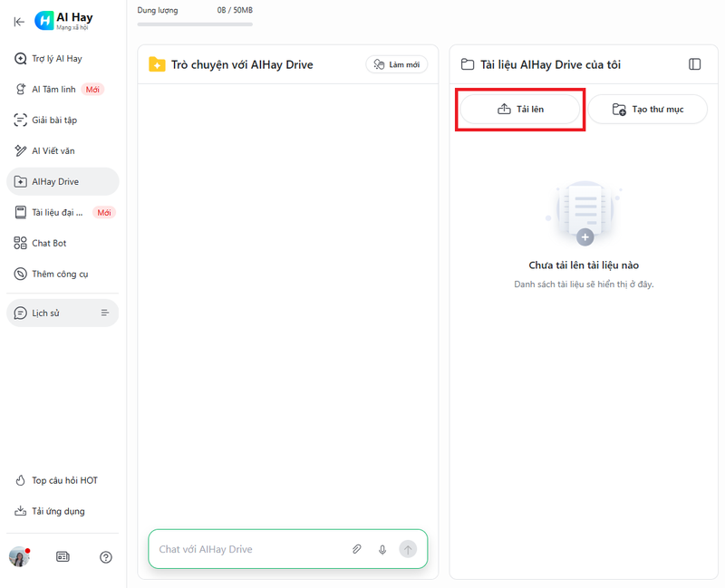725x588 pixels.
Task: Toggle the document panel layout icon
Action: pyautogui.click(x=694, y=64)
